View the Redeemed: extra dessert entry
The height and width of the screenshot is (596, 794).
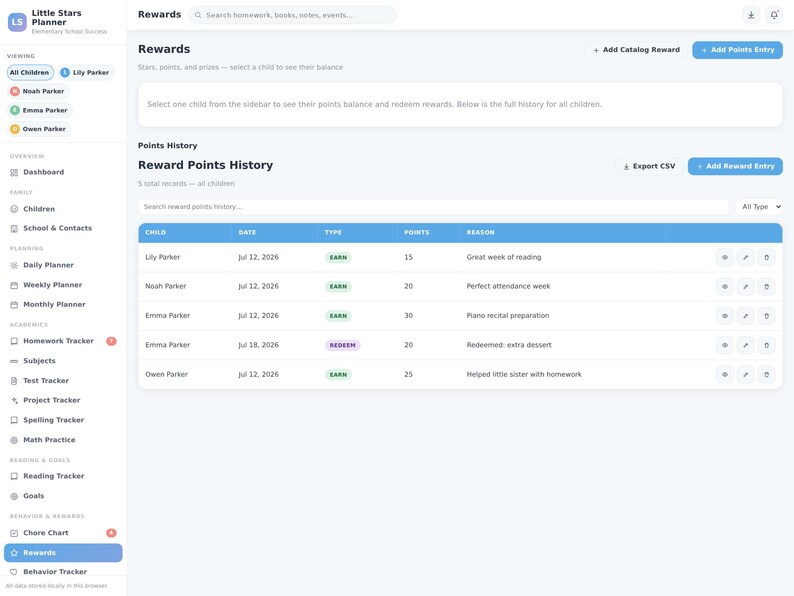[x=725, y=345]
